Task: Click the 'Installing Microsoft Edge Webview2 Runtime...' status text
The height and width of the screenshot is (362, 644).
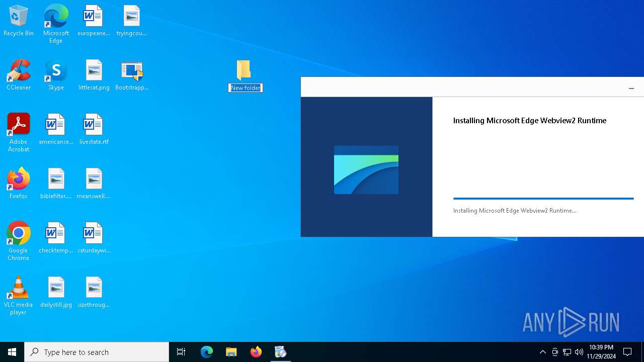Action: (515, 211)
